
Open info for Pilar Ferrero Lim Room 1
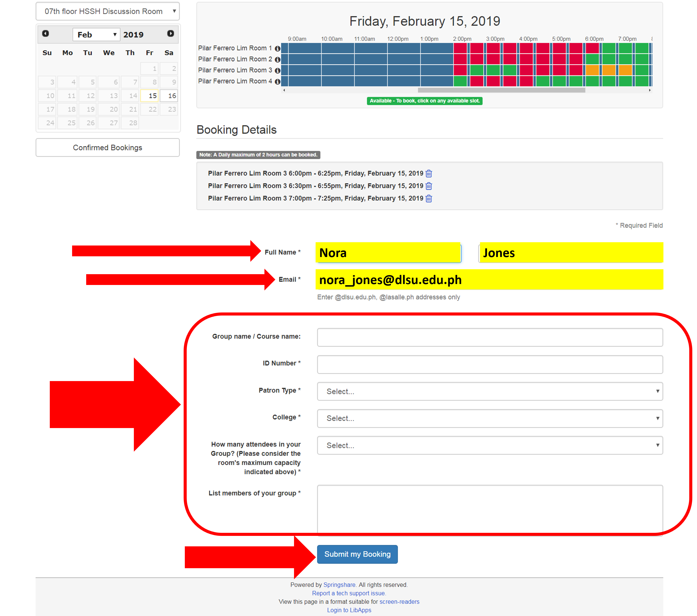coord(278,48)
